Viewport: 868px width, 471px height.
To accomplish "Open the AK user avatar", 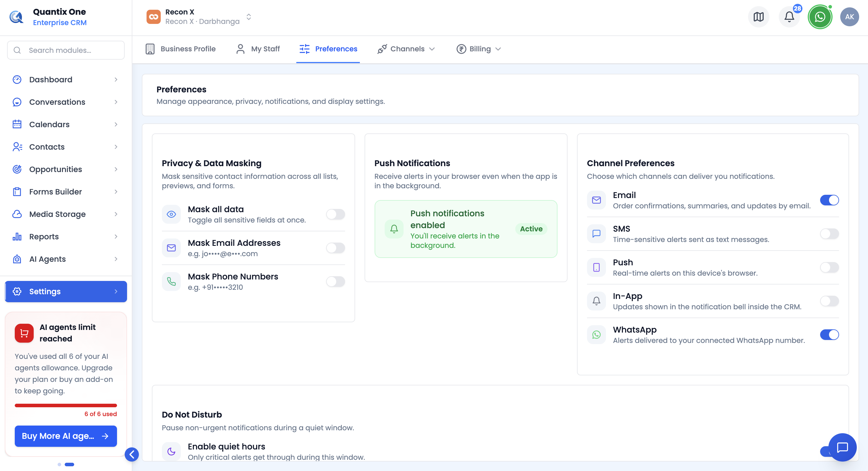I will [849, 17].
